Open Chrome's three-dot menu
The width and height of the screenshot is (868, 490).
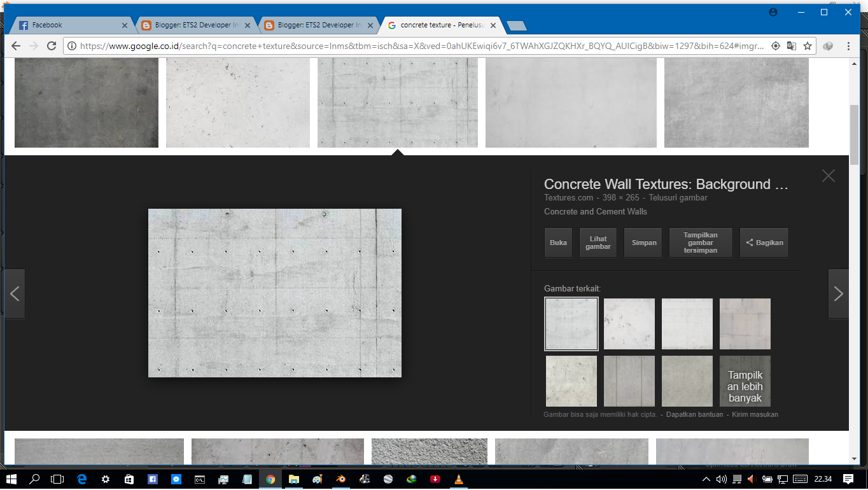click(849, 46)
